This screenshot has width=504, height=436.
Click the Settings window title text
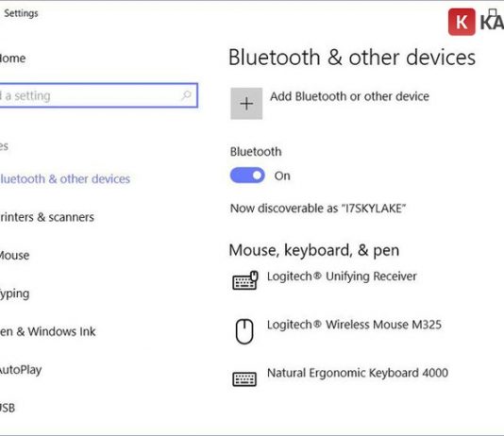pos(21,13)
